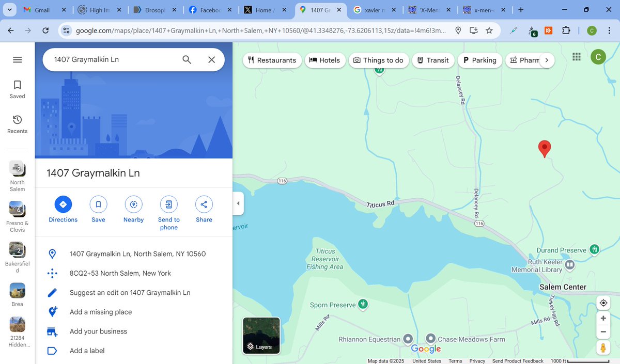Copy plus code 8CQ2+53 North Salem
Viewport: 620px width, 364px height.
click(x=134, y=273)
